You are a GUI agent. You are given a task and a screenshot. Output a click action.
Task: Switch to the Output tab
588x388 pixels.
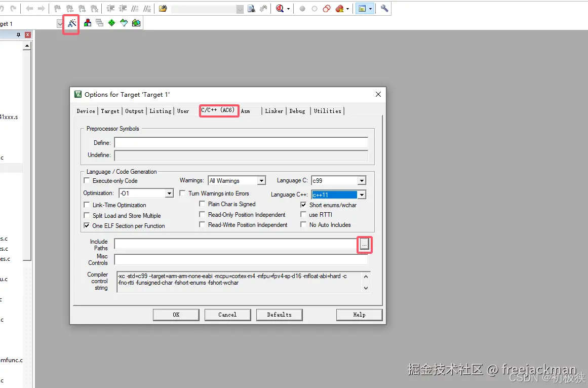point(134,111)
